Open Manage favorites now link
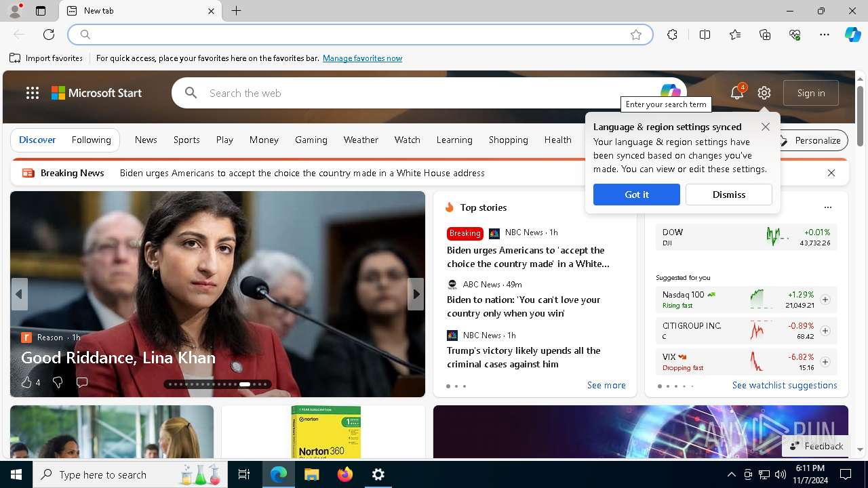The image size is (868, 488). tap(362, 58)
